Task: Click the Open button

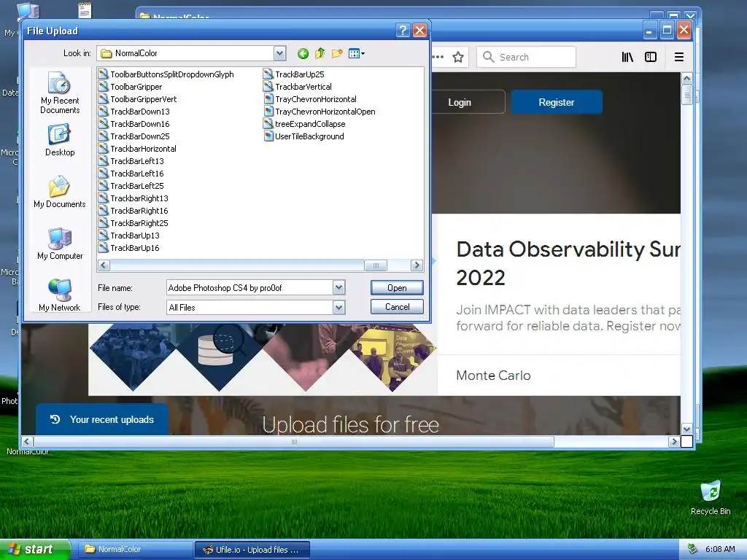Action: pos(397,287)
